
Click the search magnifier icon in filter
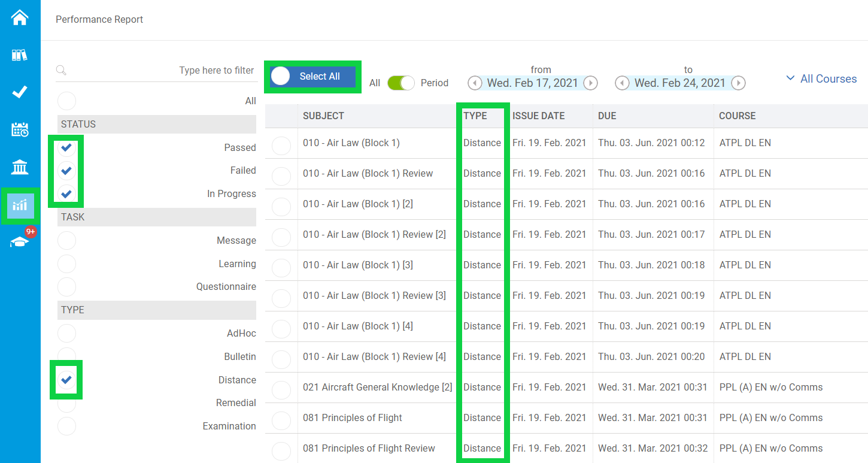(61, 71)
